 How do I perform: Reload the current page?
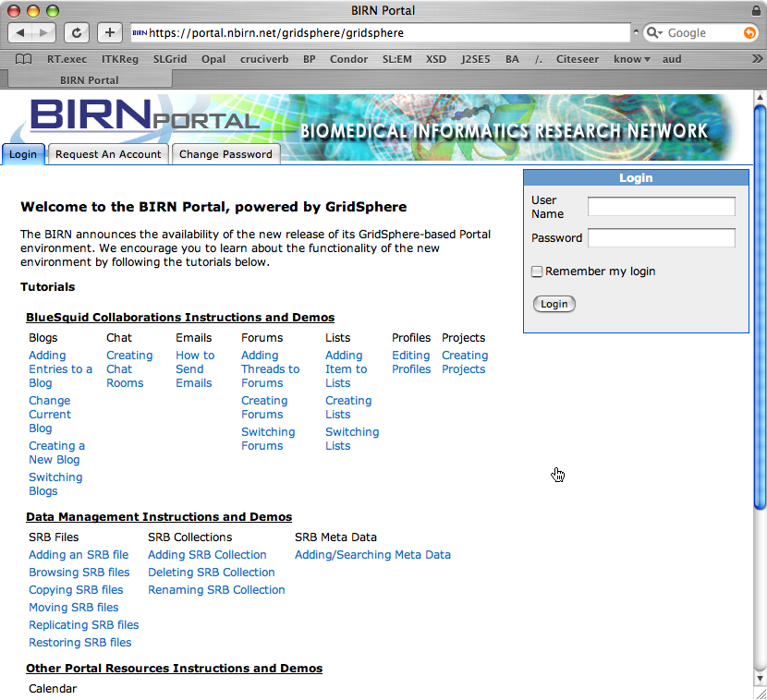click(x=77, y=32)
